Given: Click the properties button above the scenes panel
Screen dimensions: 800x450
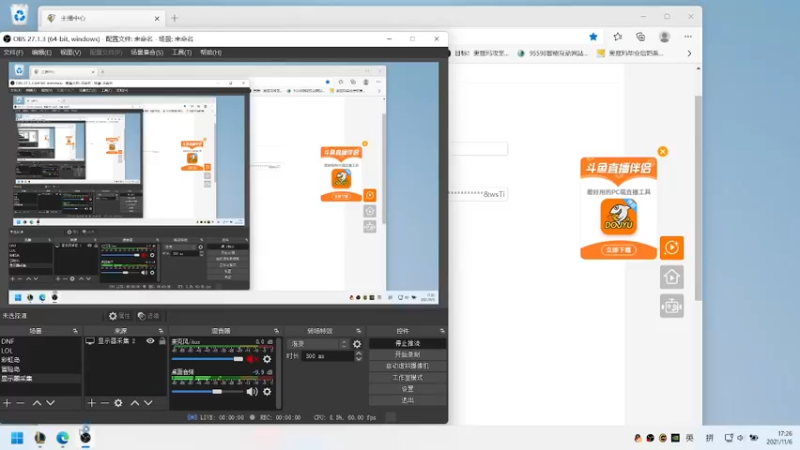Looking at the screenshot, I should (x=119, y=316).
